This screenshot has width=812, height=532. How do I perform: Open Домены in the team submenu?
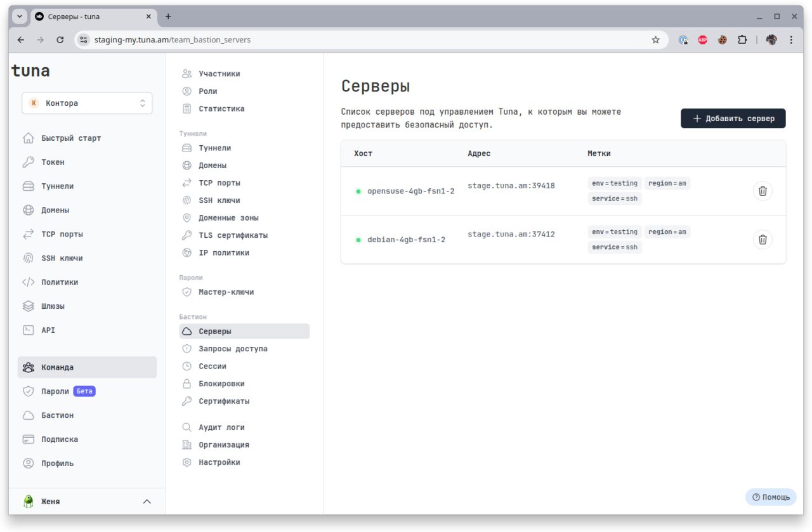244,165
